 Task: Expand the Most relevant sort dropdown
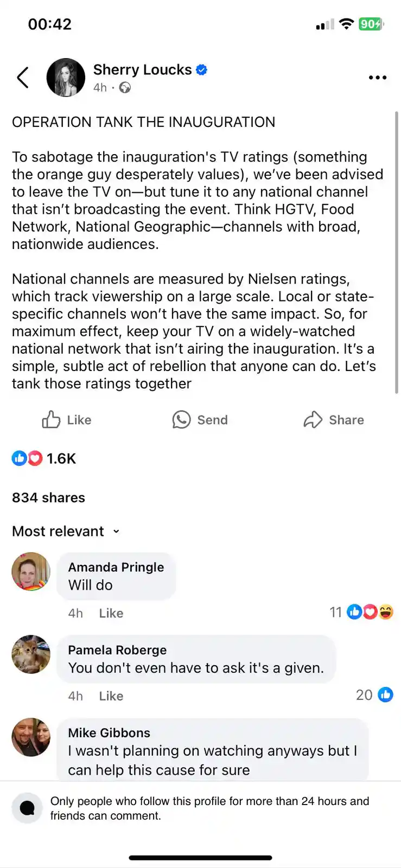point(66,531)
